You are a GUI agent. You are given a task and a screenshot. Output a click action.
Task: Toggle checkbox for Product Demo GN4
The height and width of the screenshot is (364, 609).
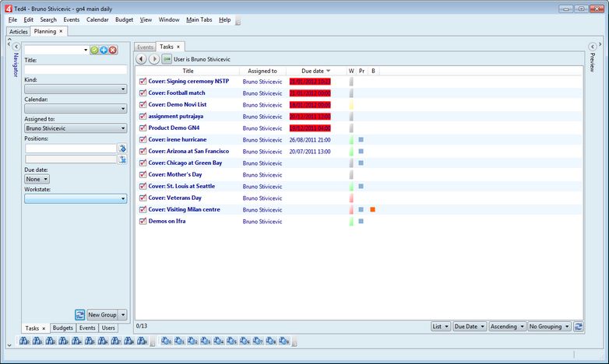143,128
